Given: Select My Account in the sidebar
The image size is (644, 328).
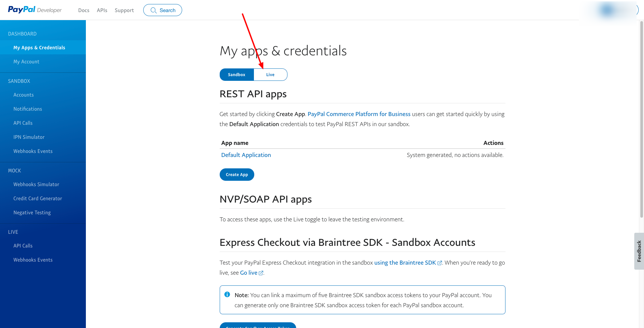Looking at the screenshot, I should [26, 62].
